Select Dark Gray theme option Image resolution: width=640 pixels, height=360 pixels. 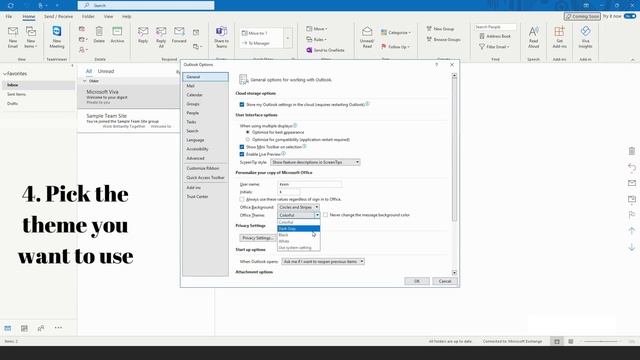tap(298, 229)
